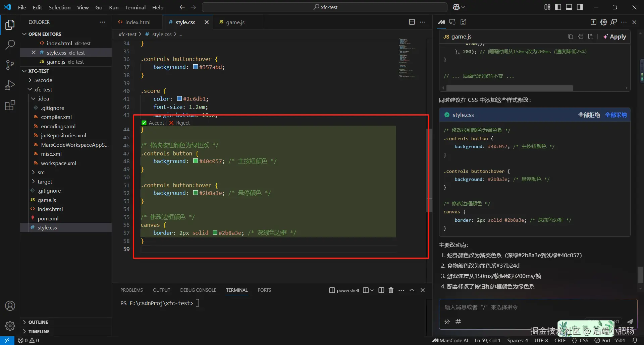Click the #40c057 color swatch
644x345 pixels.
(x=196, y=161)
